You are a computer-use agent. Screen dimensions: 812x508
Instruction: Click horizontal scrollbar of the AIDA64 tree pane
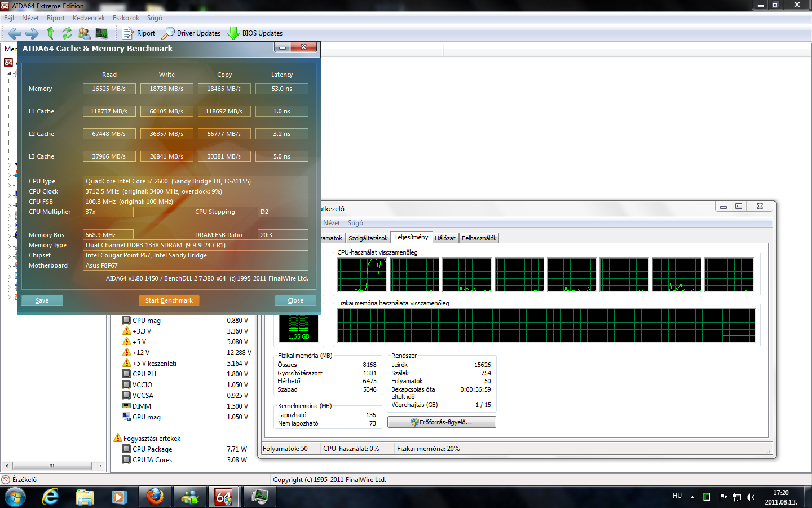52,466
